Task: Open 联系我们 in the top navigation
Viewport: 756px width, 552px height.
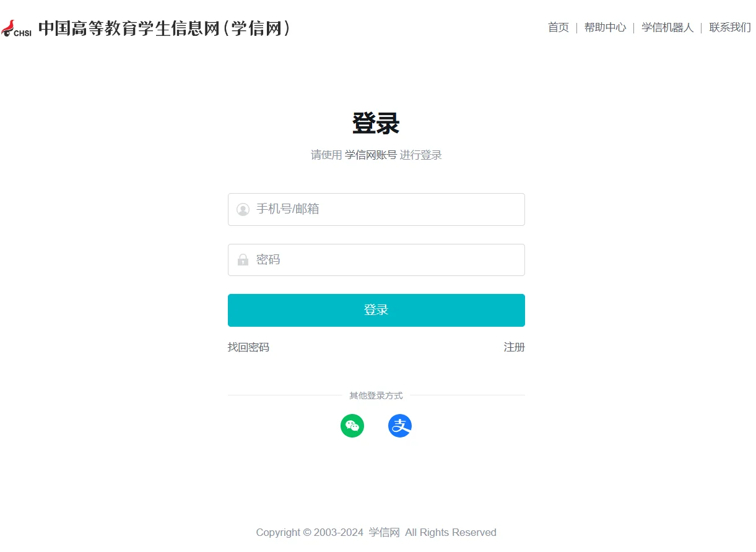Action: pyautogui.click(x=730, y=28)
